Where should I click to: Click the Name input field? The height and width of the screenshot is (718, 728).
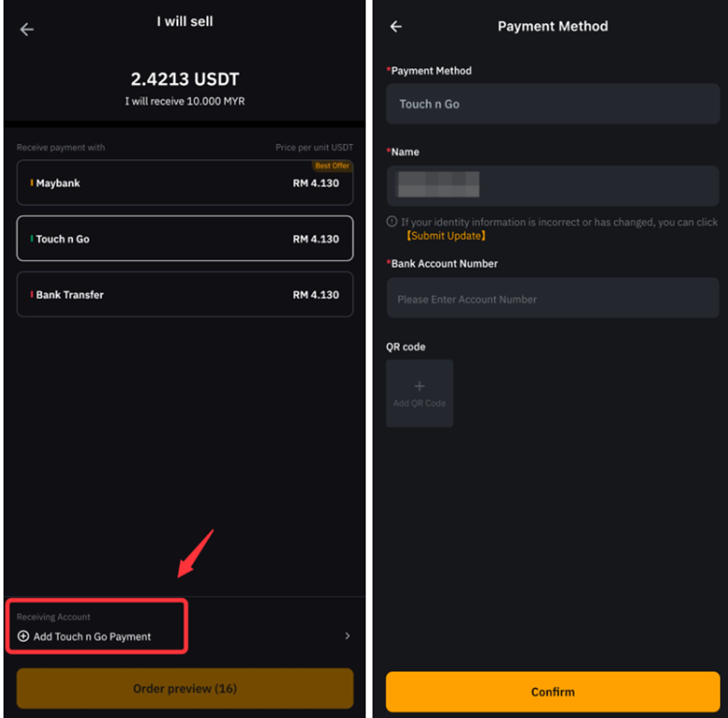(553, 185)
